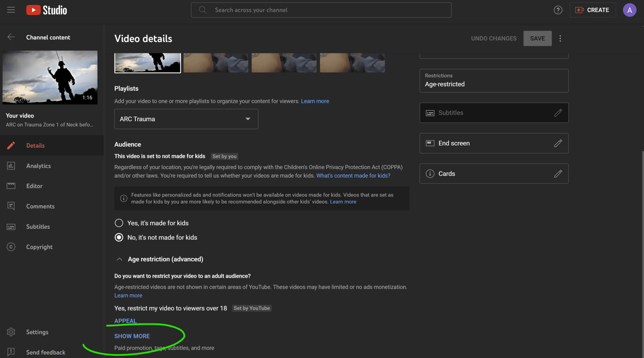Open Settings in sidebar

tap(52, 332)
